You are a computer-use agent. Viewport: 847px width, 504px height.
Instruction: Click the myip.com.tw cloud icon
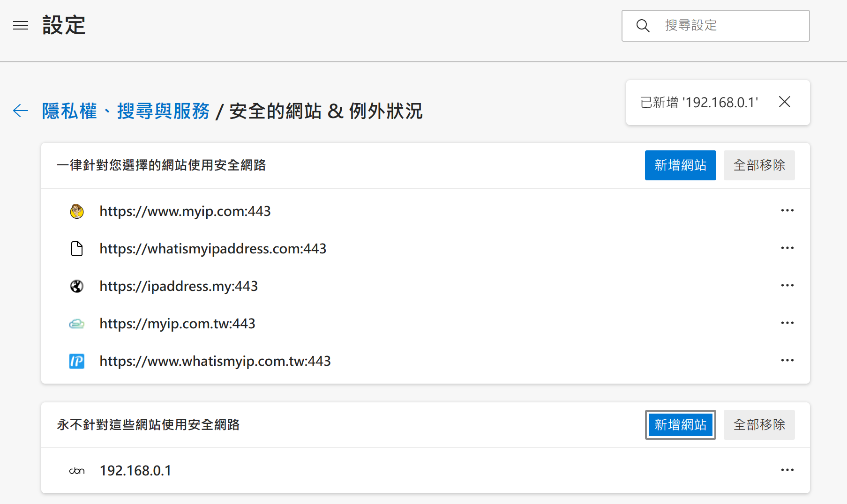(77, 324)
